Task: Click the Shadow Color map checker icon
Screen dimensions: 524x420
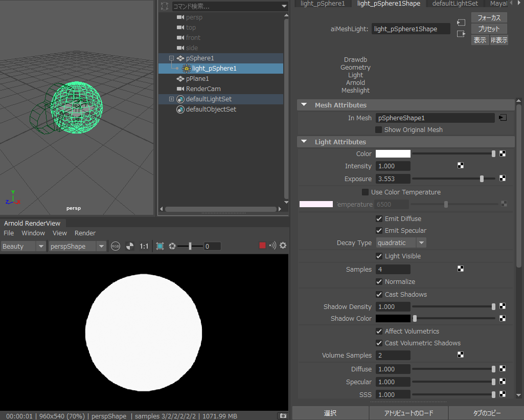Action: coord(503,318)
